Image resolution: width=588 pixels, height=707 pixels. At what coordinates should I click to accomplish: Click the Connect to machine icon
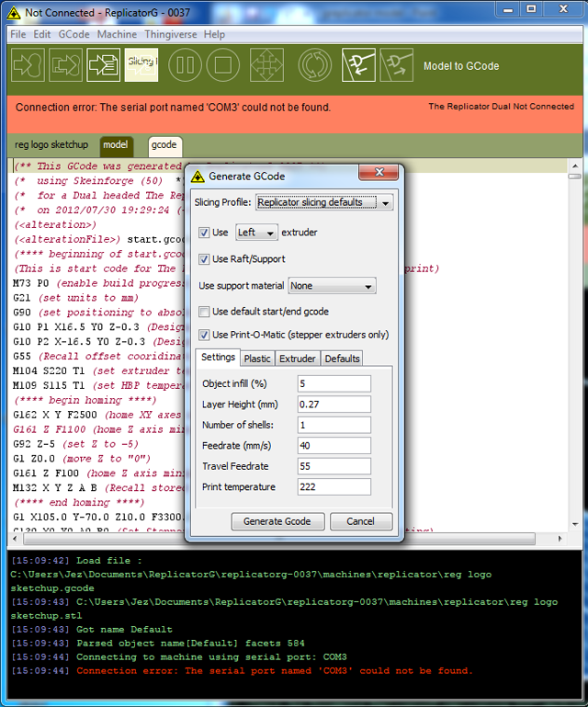point(358,65)
